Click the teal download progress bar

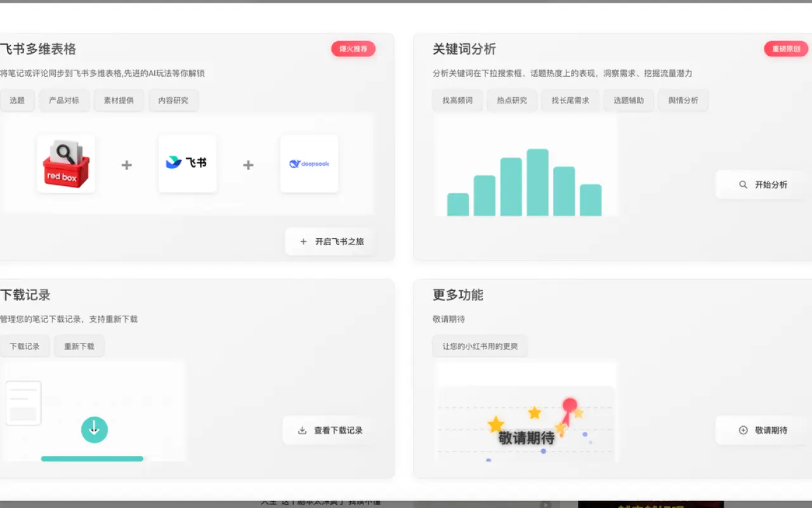[91, 458]
